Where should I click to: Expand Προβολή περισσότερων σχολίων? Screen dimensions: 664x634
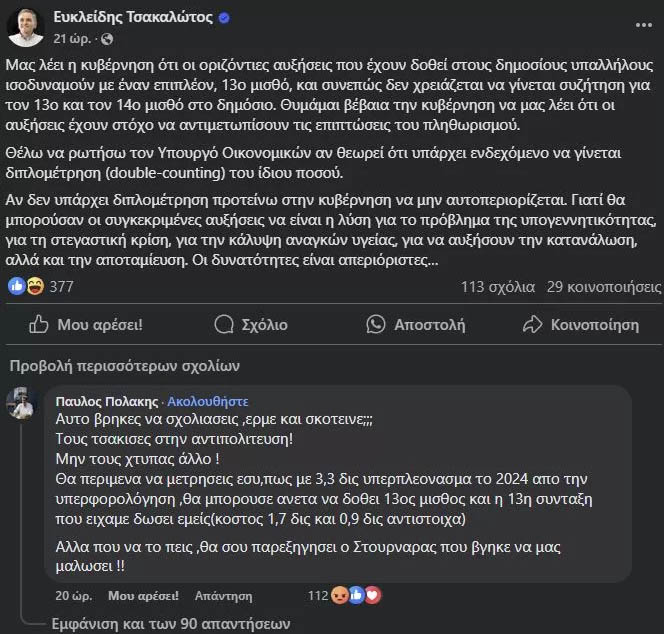coord(124,366)
